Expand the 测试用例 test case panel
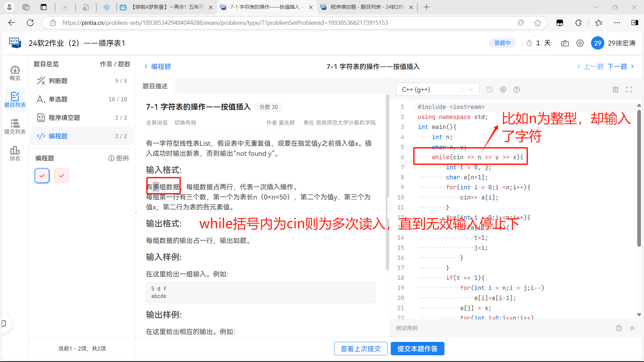The height and width of the screenshot is (362, 644). point(632,328)
